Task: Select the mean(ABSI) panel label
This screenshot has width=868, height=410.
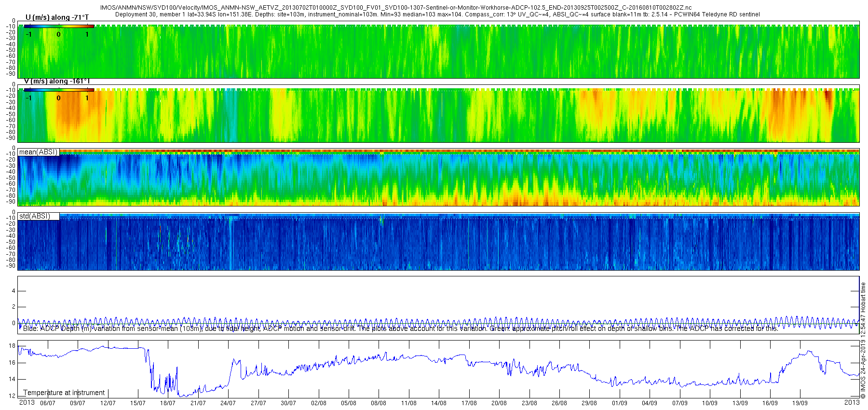Action: pyautogui.click(x=39, y=152)
